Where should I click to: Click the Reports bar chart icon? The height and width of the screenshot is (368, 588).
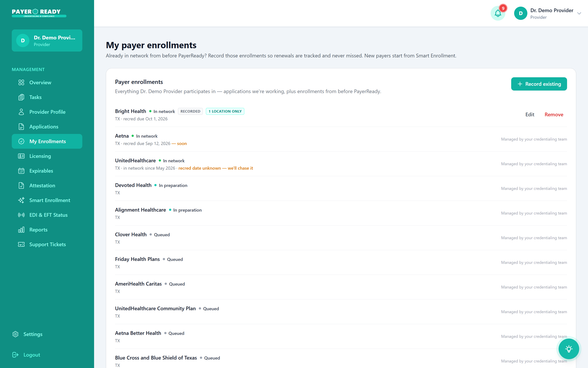(x=21, y=230)
